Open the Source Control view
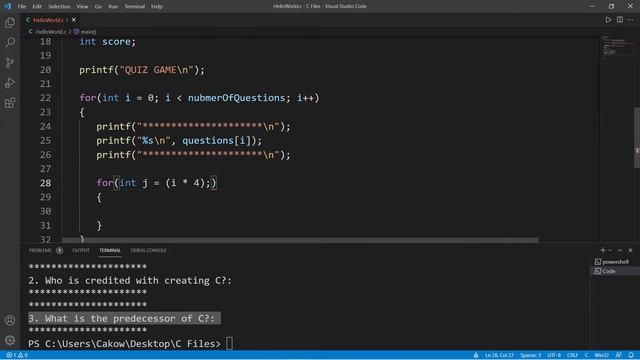640x360 pixels. 10,62
